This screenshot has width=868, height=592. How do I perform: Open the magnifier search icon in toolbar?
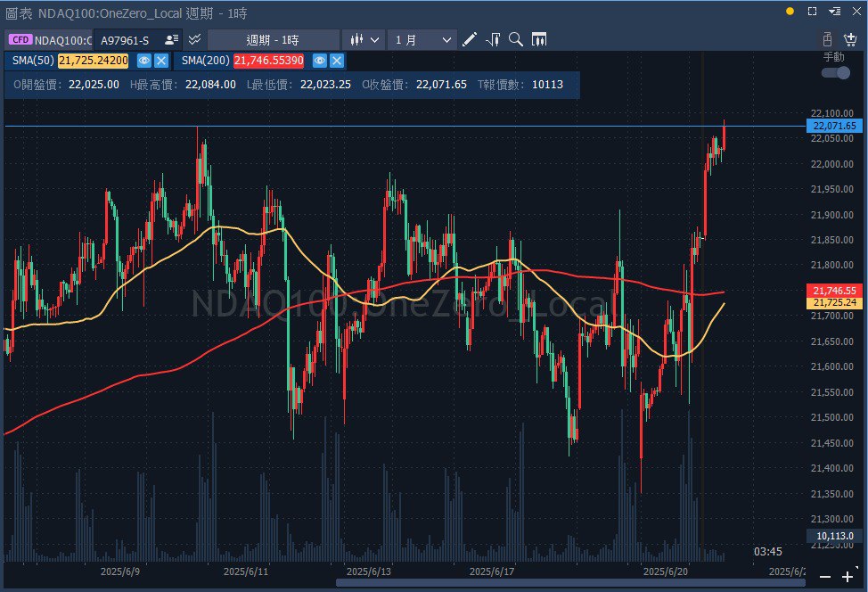pyautogui.click(x=515, y=40)
